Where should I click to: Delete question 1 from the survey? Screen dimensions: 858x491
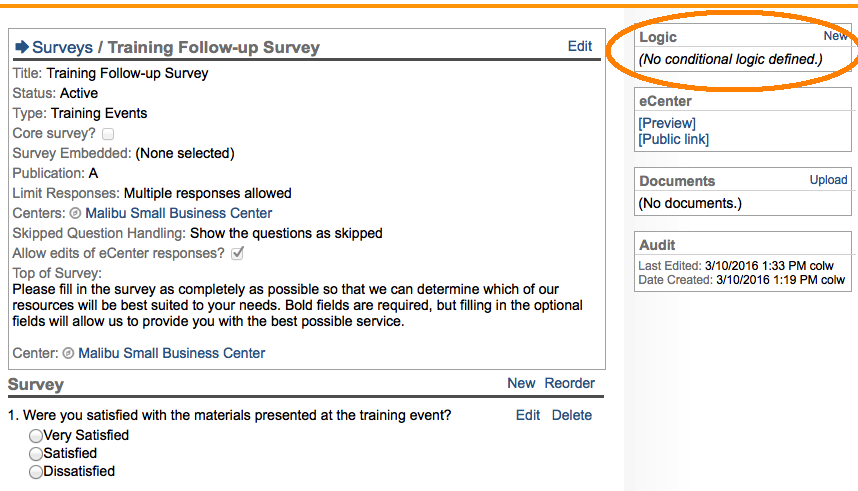coord(572,415)
